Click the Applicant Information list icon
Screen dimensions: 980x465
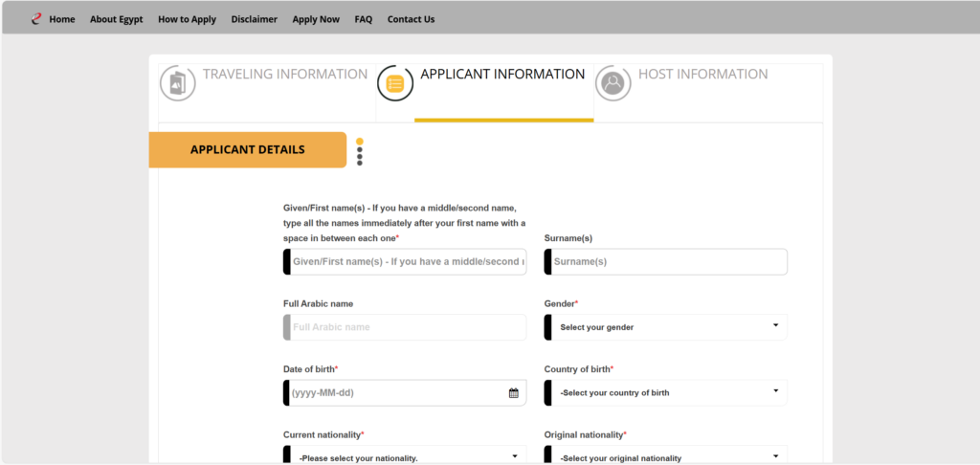[x=394, y=84]
